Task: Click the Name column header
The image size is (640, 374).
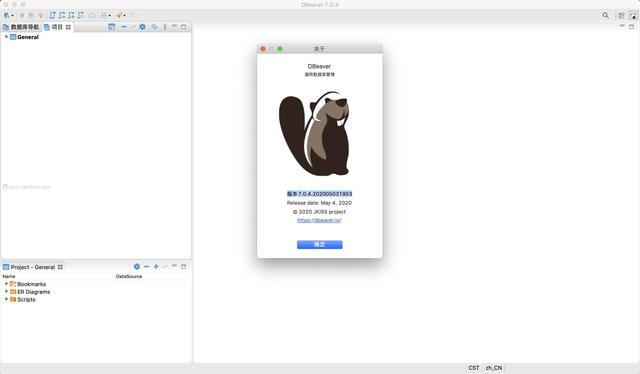Action: point(9,276)
